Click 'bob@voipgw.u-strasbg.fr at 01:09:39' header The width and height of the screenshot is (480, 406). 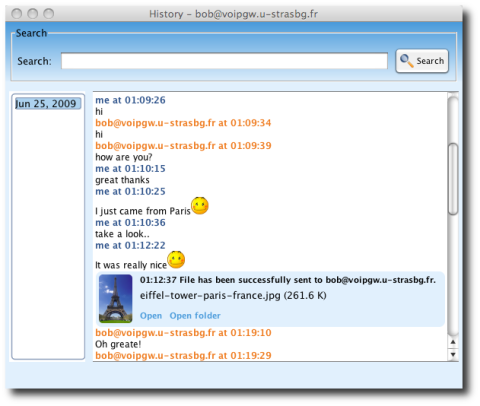[x=183, y=146]
